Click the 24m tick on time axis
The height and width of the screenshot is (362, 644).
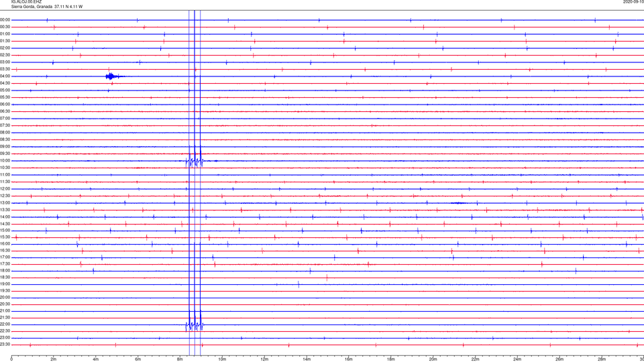[x=517, y=359]
